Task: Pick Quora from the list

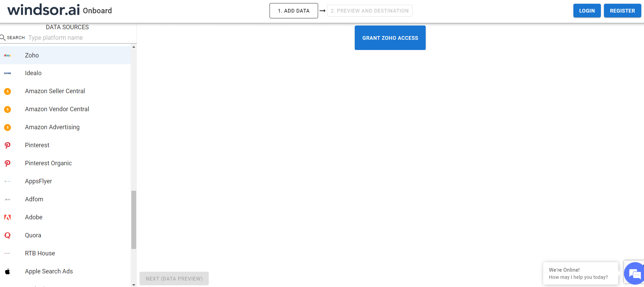Action: tap(65, 235)
